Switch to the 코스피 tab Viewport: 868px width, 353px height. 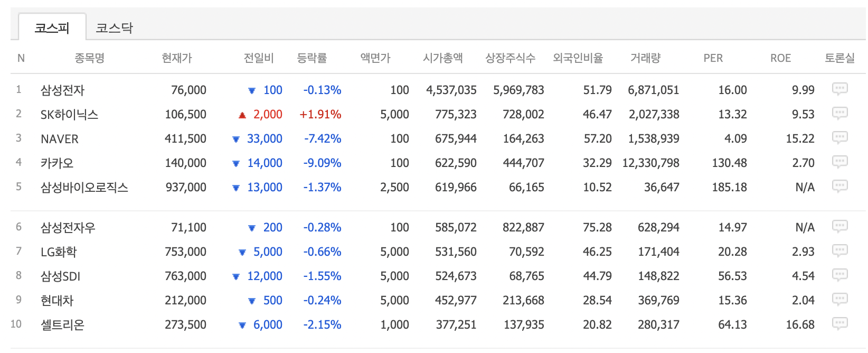click(x=52, y=27)
